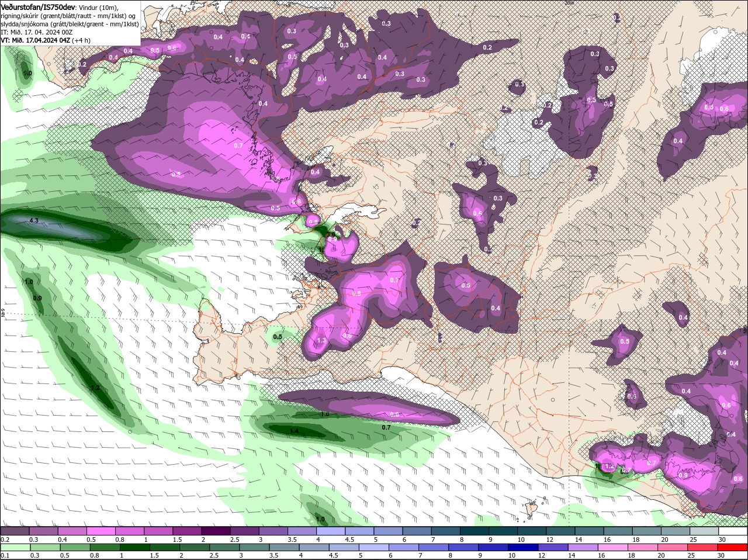
Task: Pick the snow legend swatch between 0.4 and 0.5
Action: click(72, 531)
